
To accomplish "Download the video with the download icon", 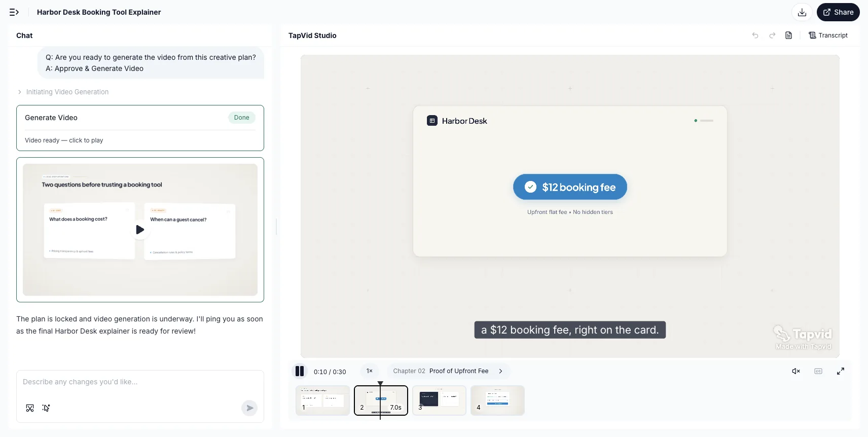I will pos(802,12).
